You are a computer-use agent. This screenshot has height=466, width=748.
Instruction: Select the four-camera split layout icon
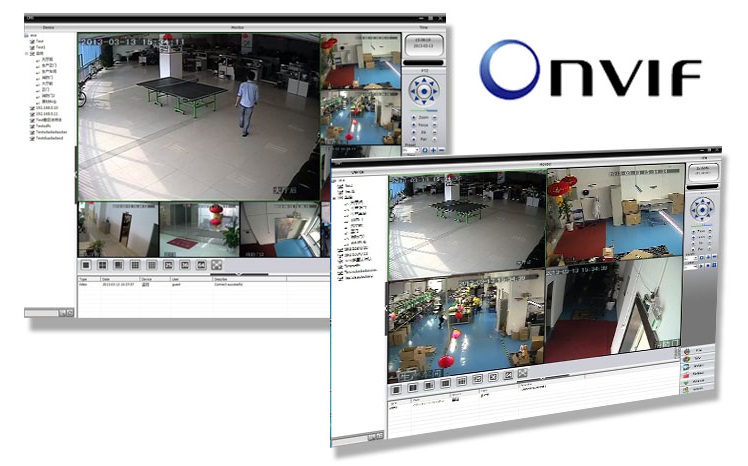click(x=103, y=266)
